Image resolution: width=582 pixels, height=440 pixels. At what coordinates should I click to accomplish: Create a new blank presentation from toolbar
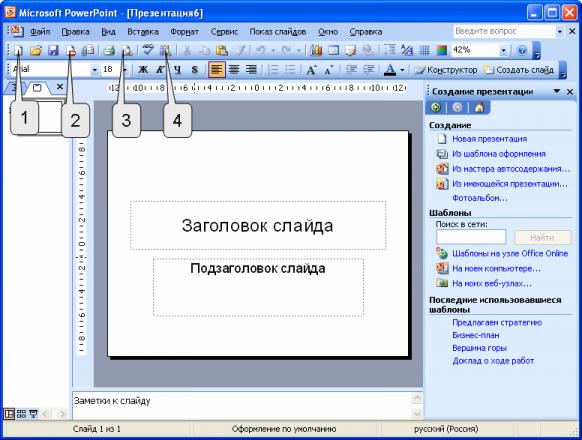(x=18, y=50)
